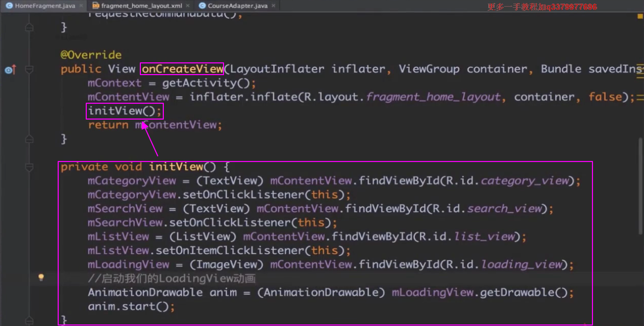Click fold end marker below onCreateView's closing brace

(29, 138)
